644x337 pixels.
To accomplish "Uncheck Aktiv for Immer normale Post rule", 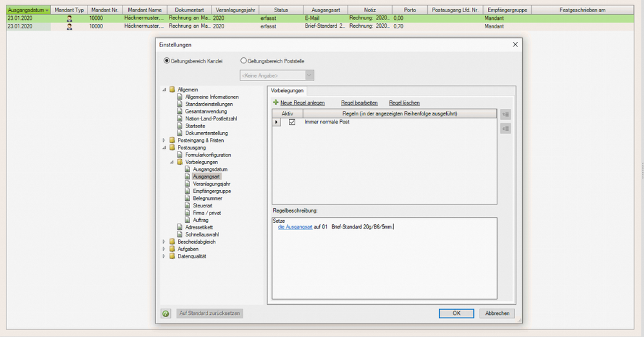I will point(292,122).
